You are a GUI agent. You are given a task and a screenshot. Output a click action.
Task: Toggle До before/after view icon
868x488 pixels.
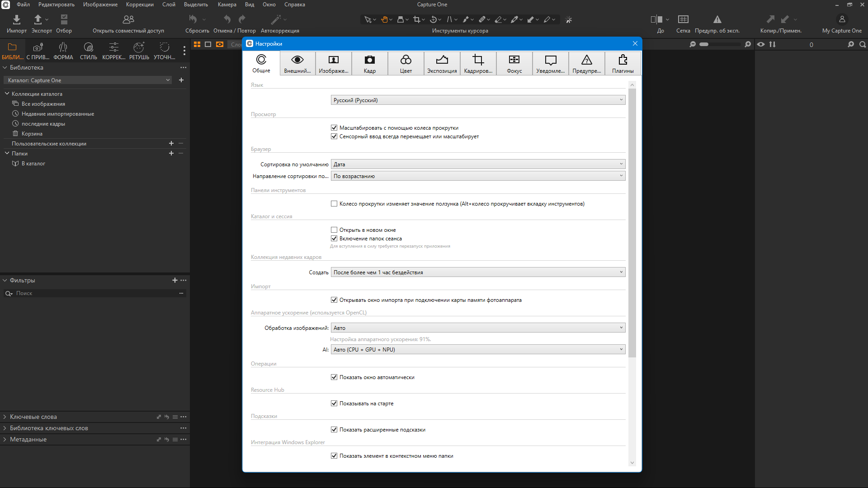click(656, 19)
